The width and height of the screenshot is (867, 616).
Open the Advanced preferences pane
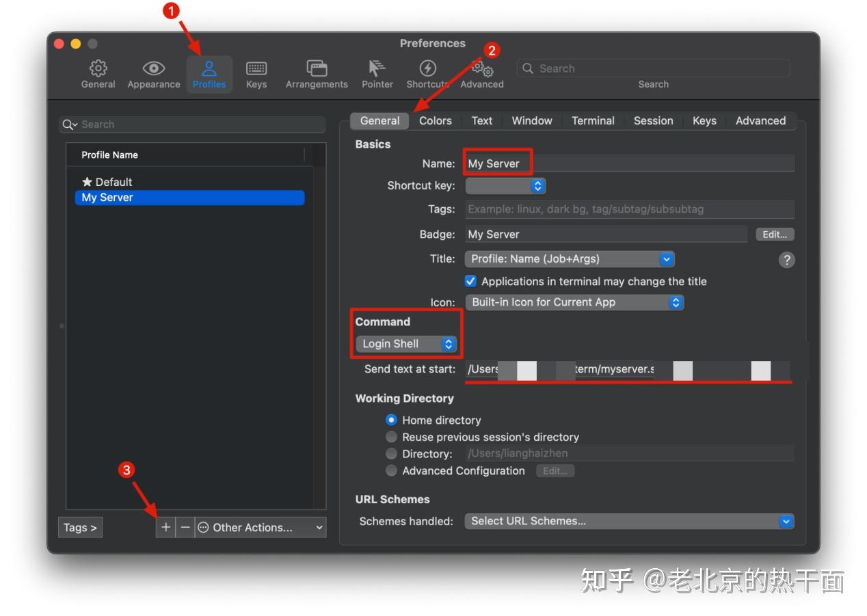coord(481,74)
